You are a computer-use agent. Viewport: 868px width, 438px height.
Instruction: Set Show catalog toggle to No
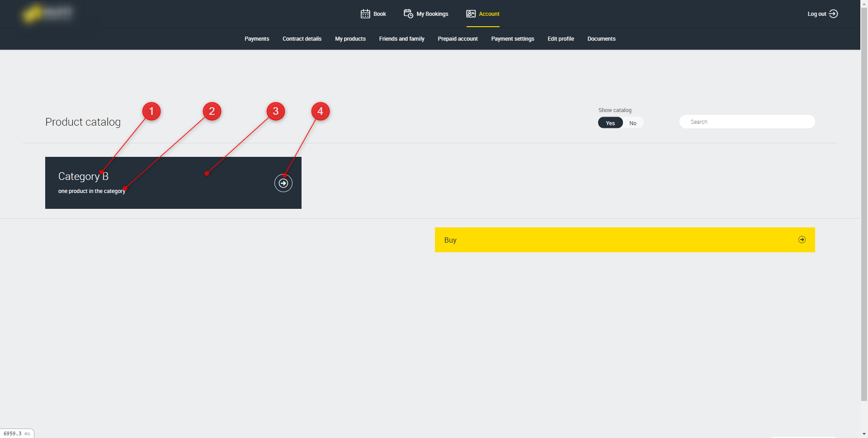pos(632,123)
